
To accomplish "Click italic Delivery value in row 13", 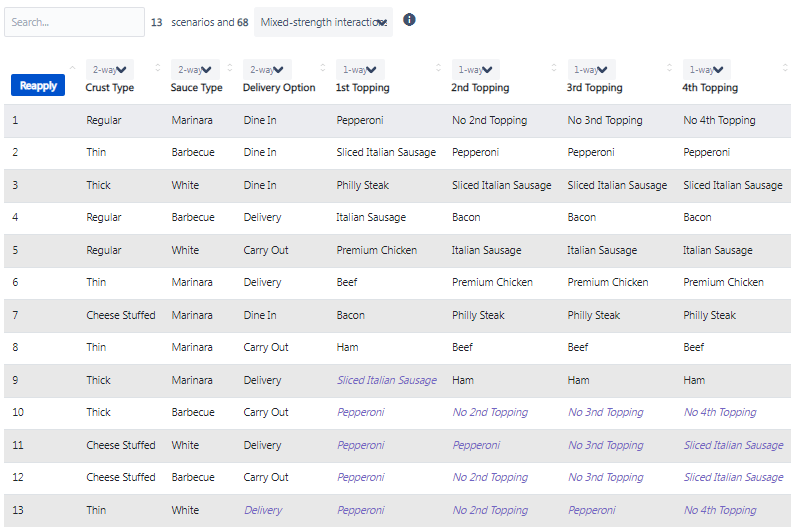I will coord(263,510).
